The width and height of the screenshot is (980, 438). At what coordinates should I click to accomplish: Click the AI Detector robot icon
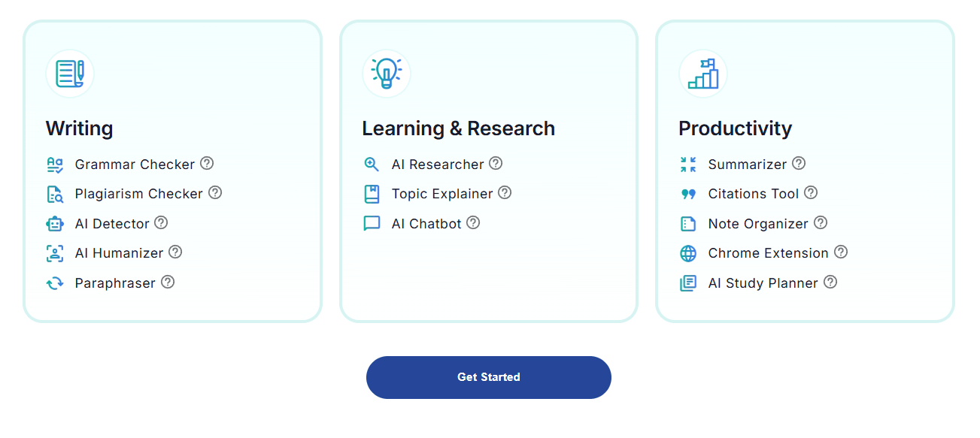click(x=55, y=224)
